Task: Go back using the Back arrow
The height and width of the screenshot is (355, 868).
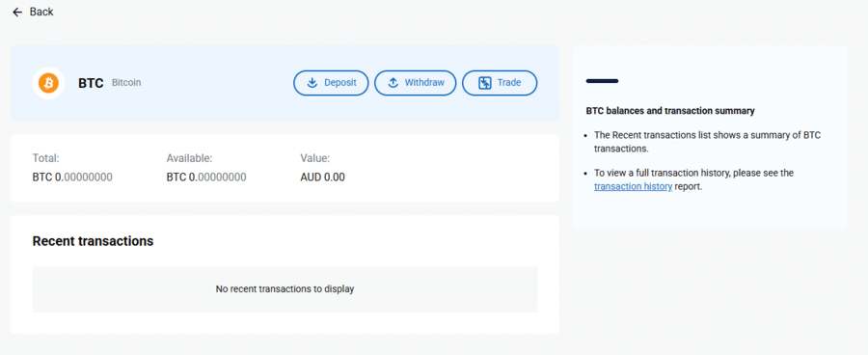Action: [17, 12]
